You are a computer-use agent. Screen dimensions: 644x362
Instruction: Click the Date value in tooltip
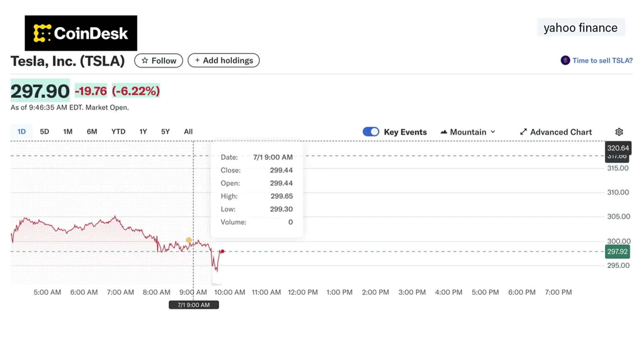(273, 157)
